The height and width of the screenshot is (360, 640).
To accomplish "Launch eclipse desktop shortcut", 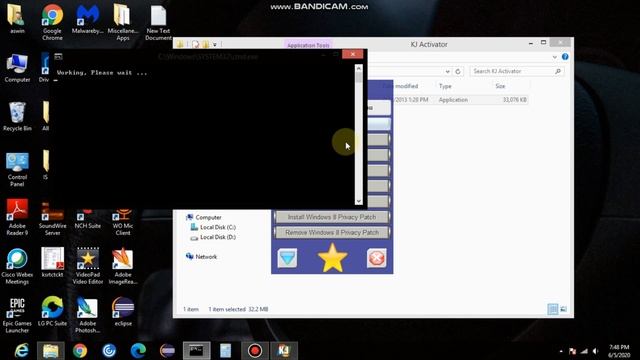I will pyautogui.click(x=122, y=311).
